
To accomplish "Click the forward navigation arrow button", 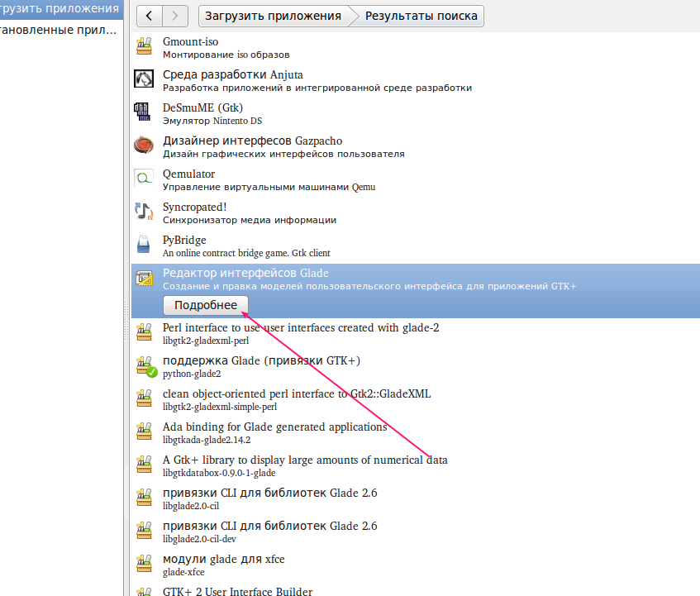I will point(175,16).
